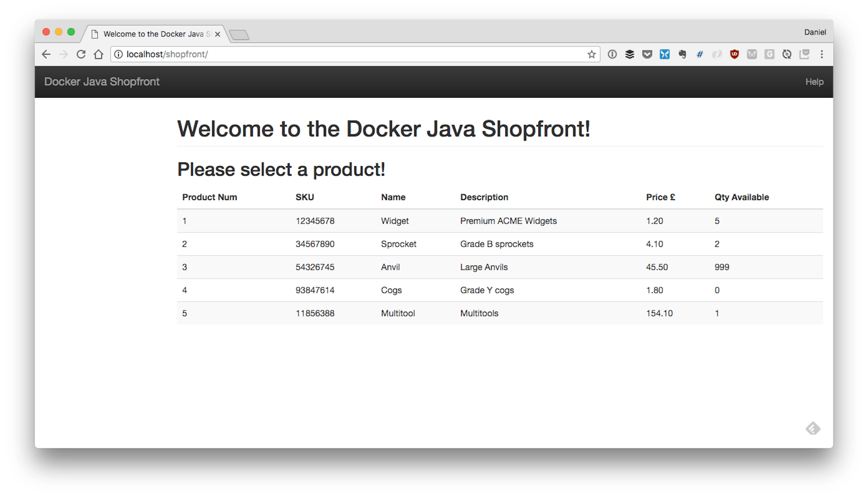Click Premium ACME Widgets description
This screenshot has height=498, width=868.
coord(508,221)
